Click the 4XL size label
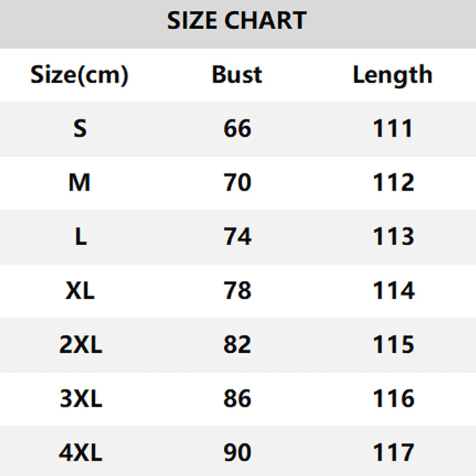476x476 pixels. [80, 453]
